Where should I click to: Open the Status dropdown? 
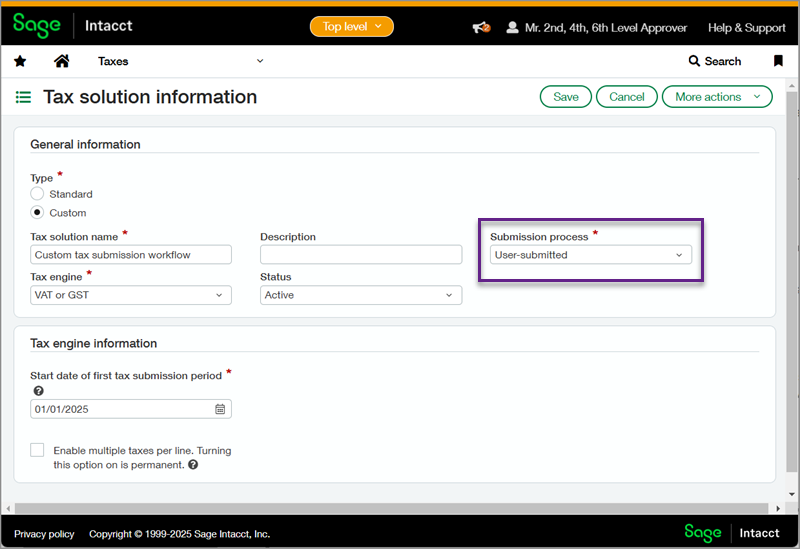361,295
